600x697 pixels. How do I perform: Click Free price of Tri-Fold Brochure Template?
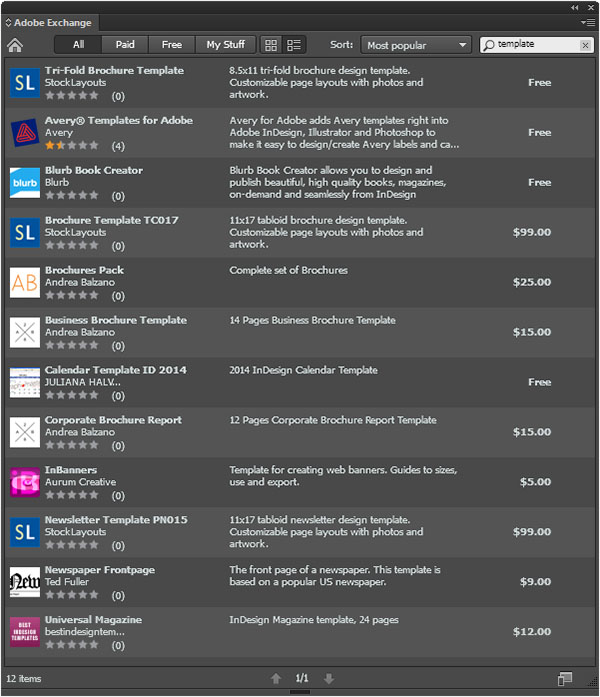tap(540, 83)
